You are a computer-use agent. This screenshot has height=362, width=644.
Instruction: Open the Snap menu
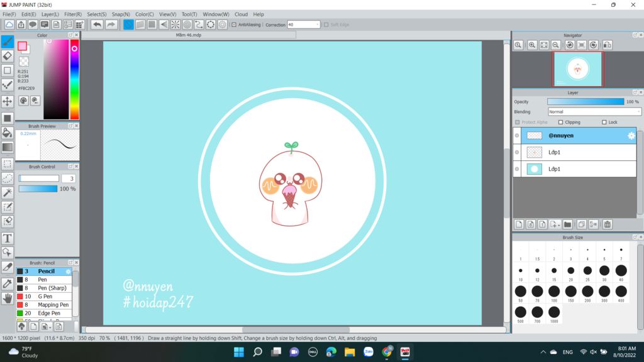point(121,14)
